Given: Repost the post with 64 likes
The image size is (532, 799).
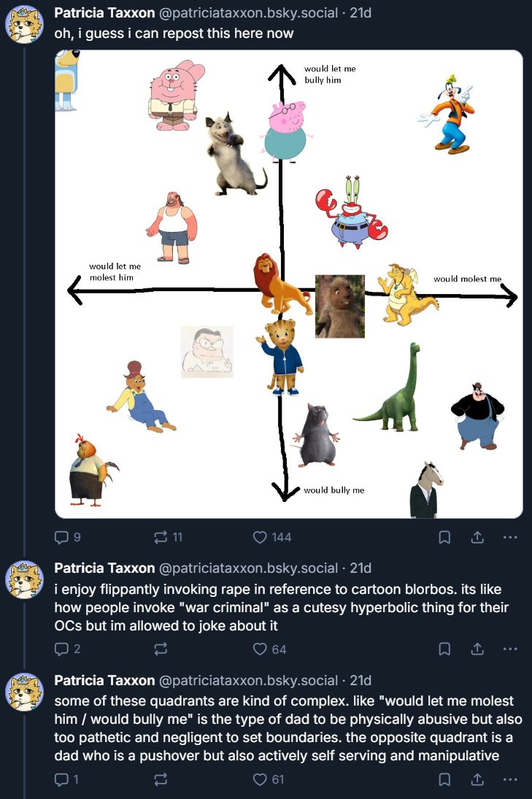Looking at the screenshot, I should [x=161, y=649].
